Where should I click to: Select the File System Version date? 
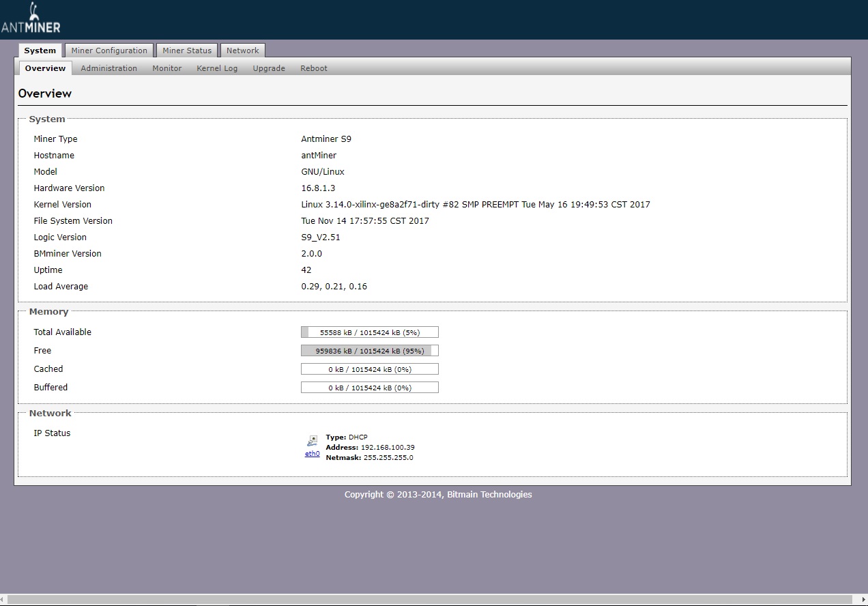(365, 221)
